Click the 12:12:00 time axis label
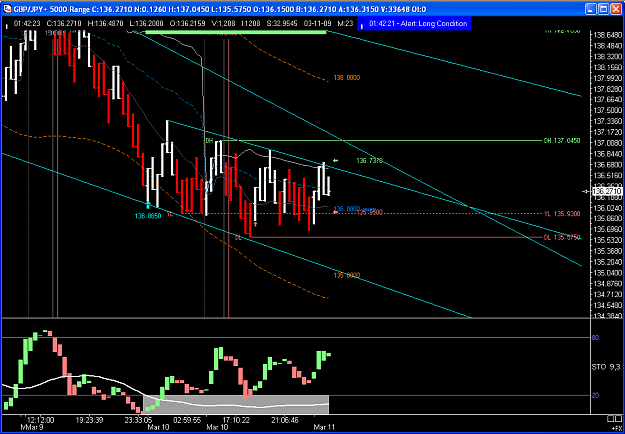The image size is (625, 434). pos(40,420)
